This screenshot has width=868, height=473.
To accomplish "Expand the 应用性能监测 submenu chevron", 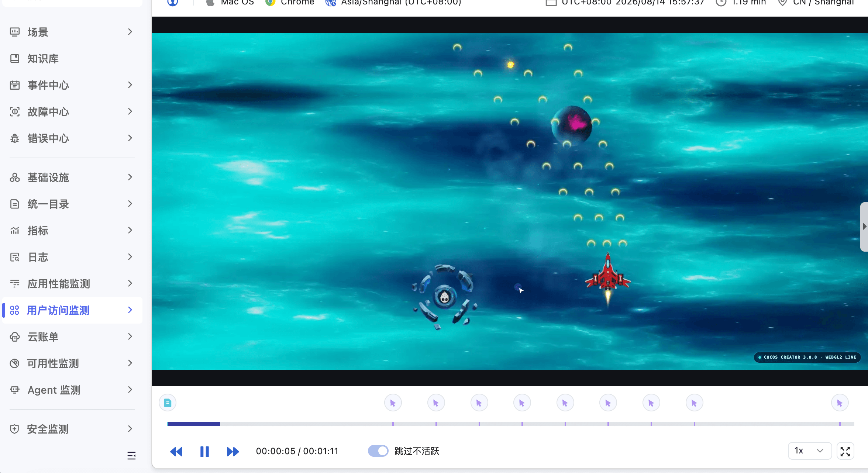I will tap(130, 283).
